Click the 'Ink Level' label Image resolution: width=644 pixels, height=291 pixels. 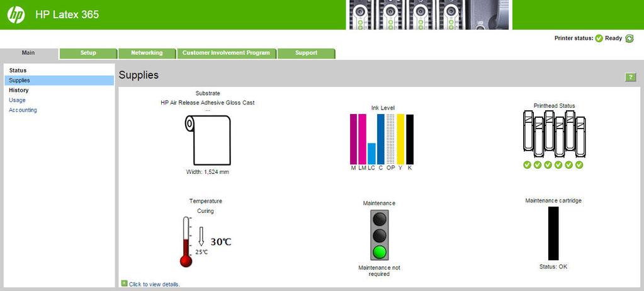pos(383,108)
